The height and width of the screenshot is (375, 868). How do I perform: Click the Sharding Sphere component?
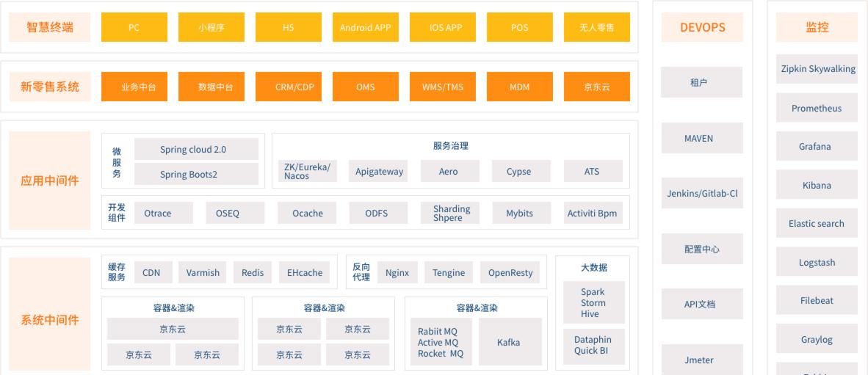click(451, 213)
